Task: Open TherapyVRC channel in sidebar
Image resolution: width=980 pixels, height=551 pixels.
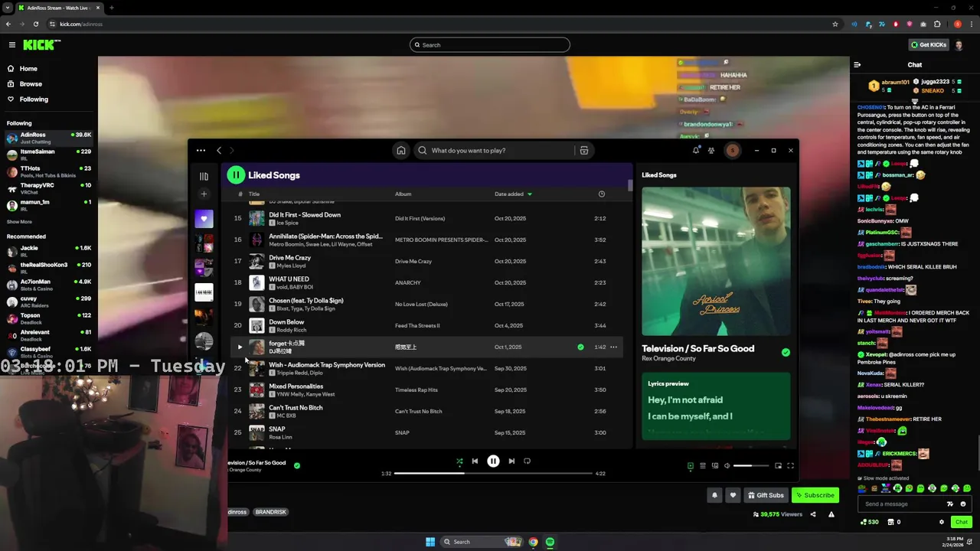Action: pos(49,188)
